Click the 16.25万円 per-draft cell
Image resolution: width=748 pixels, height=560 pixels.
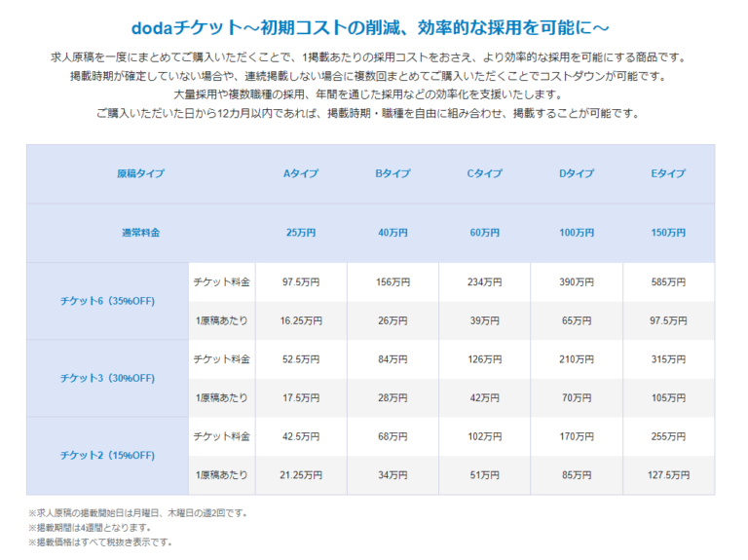[300, 320]
